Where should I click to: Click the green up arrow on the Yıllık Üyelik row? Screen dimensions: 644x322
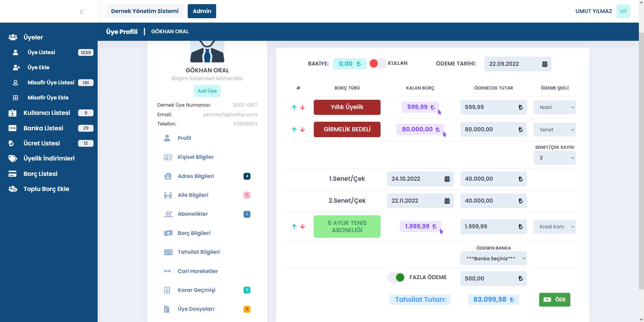pyautogui.click(x=294, y=107)
